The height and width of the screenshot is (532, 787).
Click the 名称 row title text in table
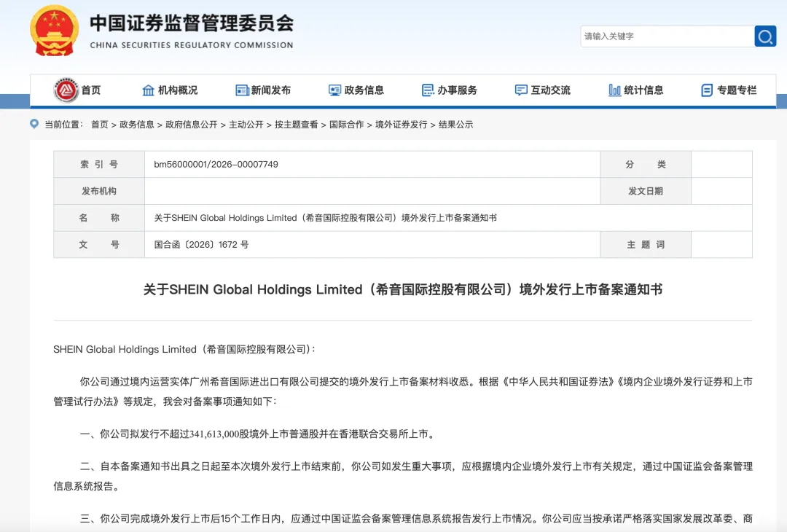tap(325, 218)
